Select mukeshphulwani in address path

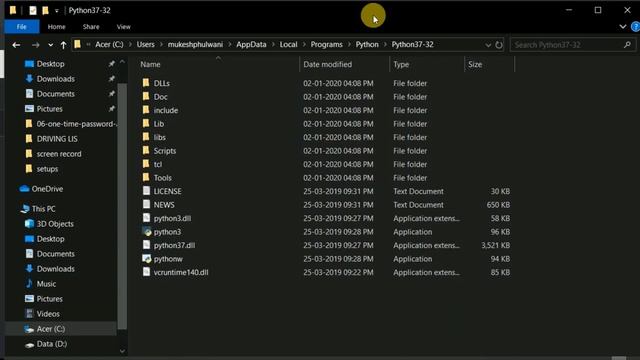tap(195, 44)
